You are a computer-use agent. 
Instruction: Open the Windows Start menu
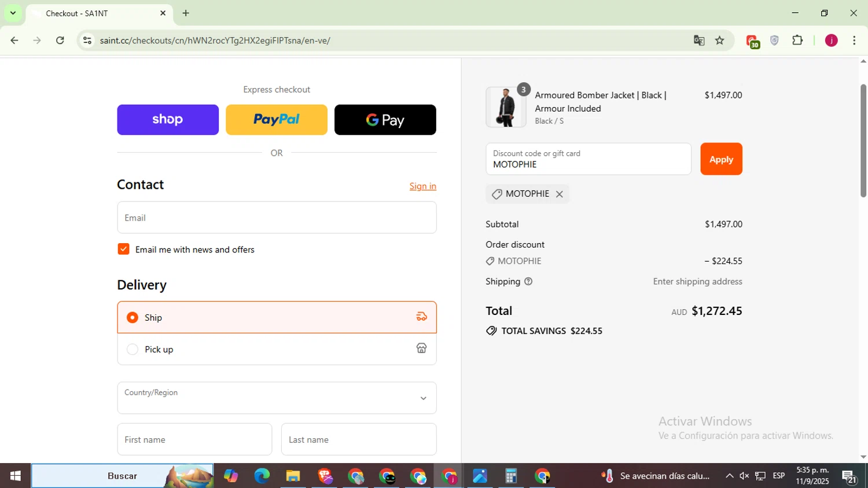(16, 476)
